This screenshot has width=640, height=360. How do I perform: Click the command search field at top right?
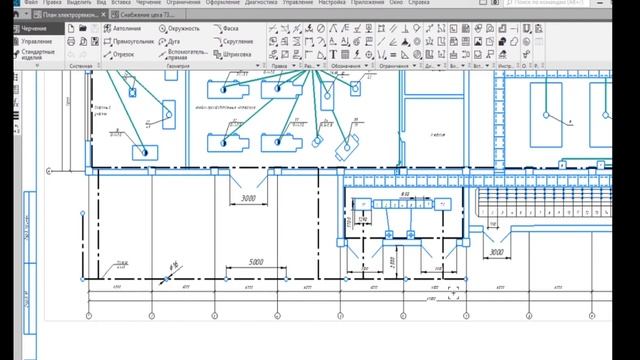(546, 2)
